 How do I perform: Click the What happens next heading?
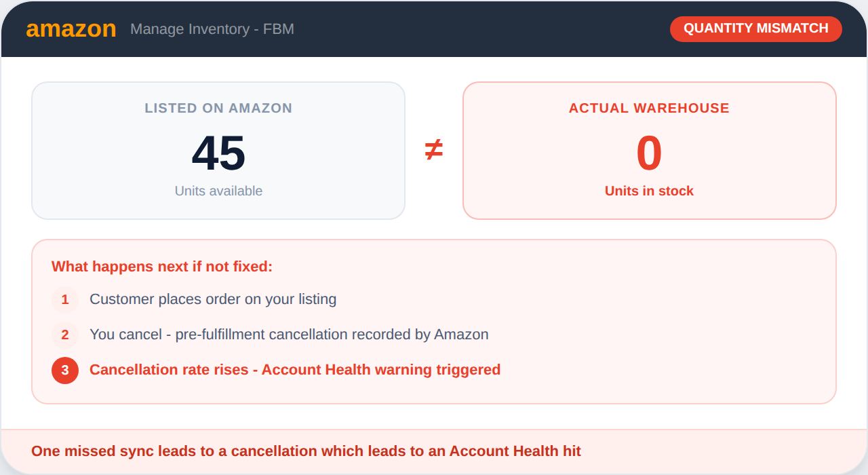tap(162, 267)
